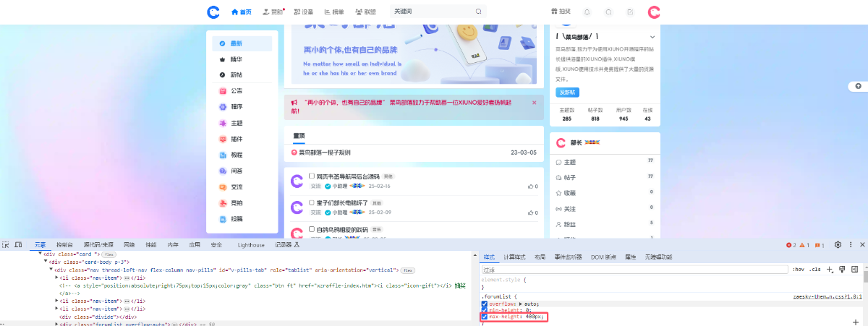Switch to the 控制台 DevTools tab
Screen dimensions: 868x326
coord(64,245)
